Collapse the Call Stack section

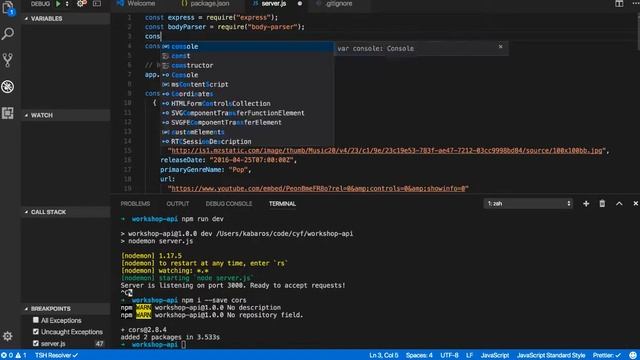pos(66,212)
